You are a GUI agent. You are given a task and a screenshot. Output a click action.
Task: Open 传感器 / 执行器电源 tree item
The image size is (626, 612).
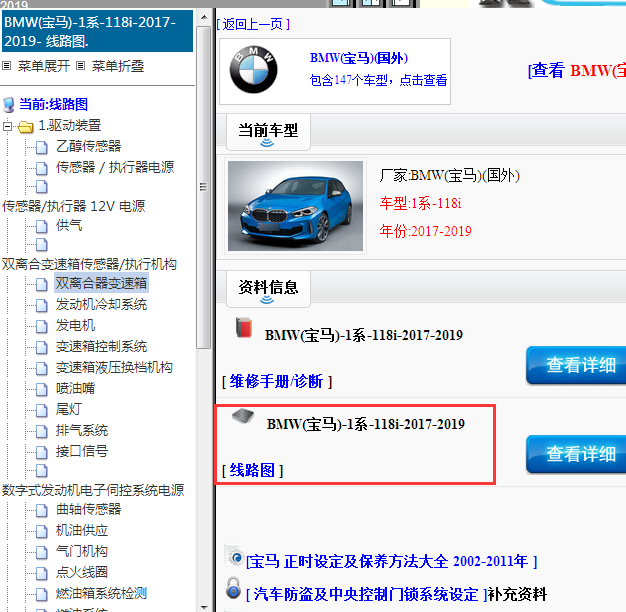click(115, 167)
